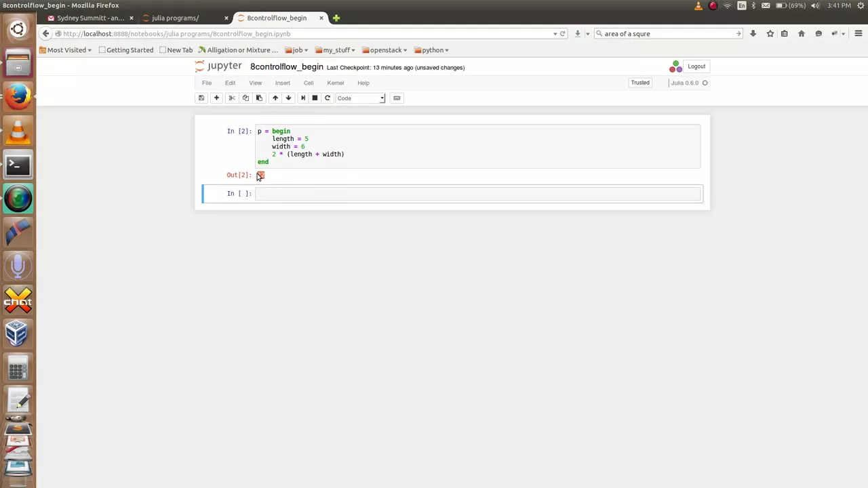The width and height of the screenshot is (868, 488).
Task: Open the Insert menu in Jupyter
Action: coord(283,83)
